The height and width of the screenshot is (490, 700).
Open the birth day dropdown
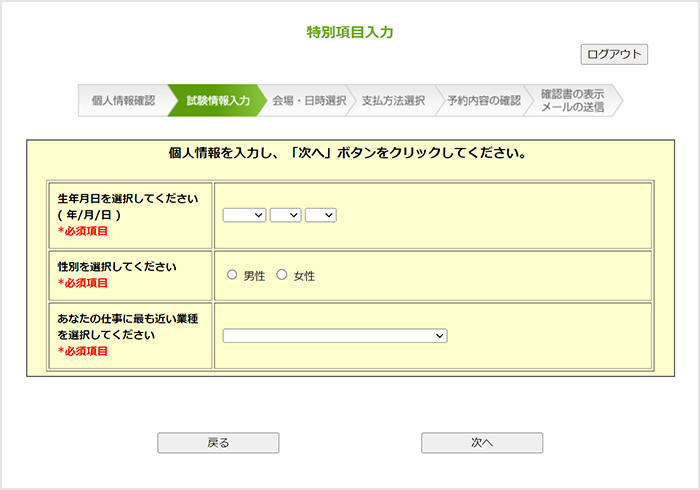coord(321,215)
